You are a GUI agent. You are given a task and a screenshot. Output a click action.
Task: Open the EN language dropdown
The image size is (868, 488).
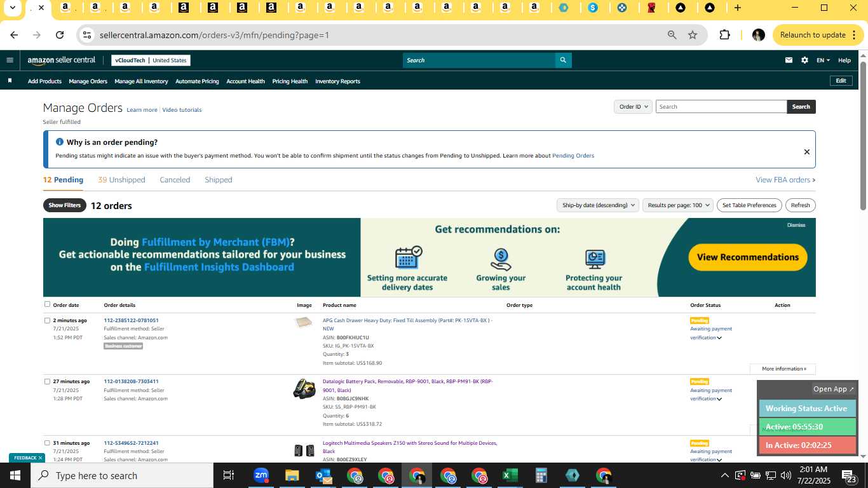tap(823, 60)
